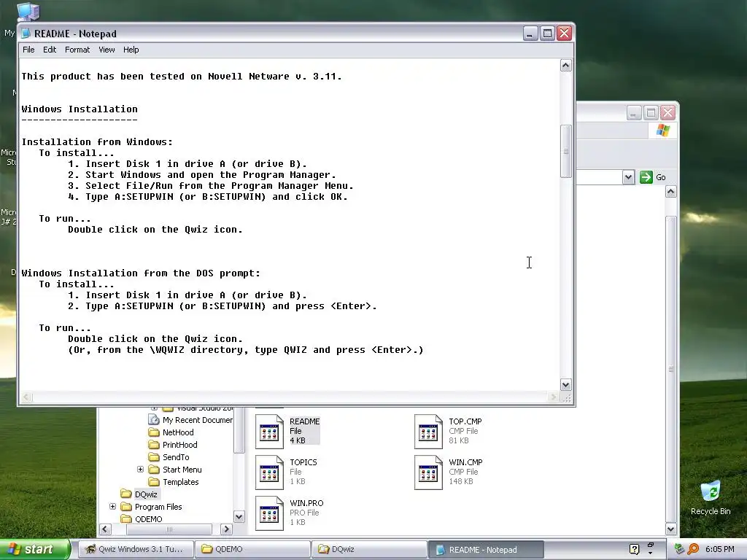The height and width of the screenshot is (560, 747).
Task: Select the TOP.CMP file icon
Action: [428, 432]
